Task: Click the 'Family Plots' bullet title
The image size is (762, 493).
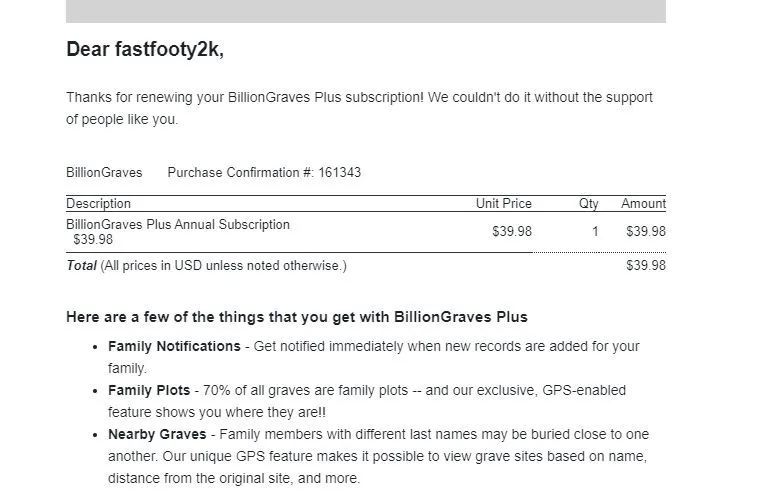Action: coord(149,390)
